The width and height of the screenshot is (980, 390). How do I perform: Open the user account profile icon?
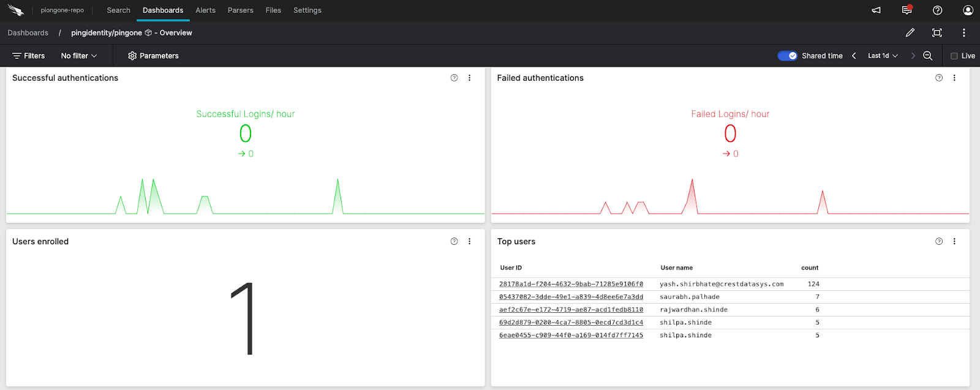968,10
